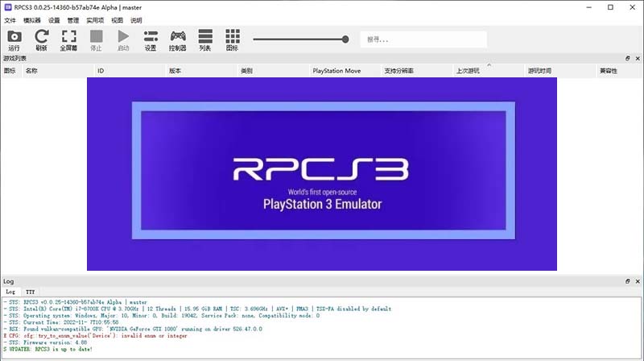Click the 搜寻 search field
644x361 pixels.
click(423, 39)
